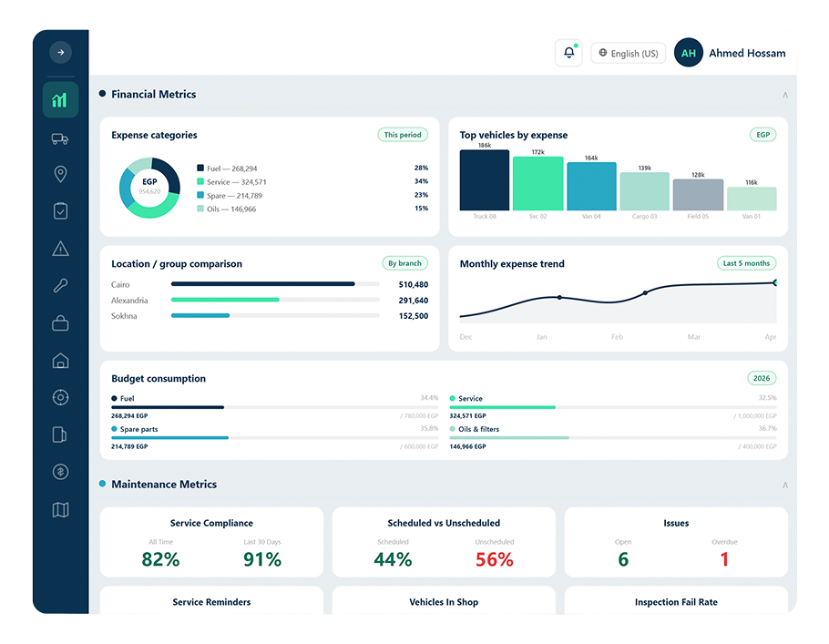Click the Service Compliance card title
Viewport: 829px width, 644px height.
pos(211,523)
